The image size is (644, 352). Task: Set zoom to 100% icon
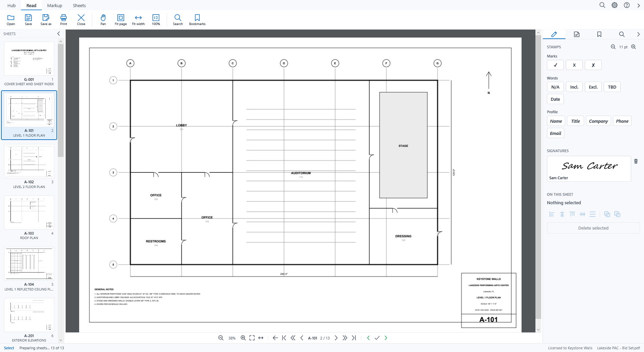(x=156, y=20)
